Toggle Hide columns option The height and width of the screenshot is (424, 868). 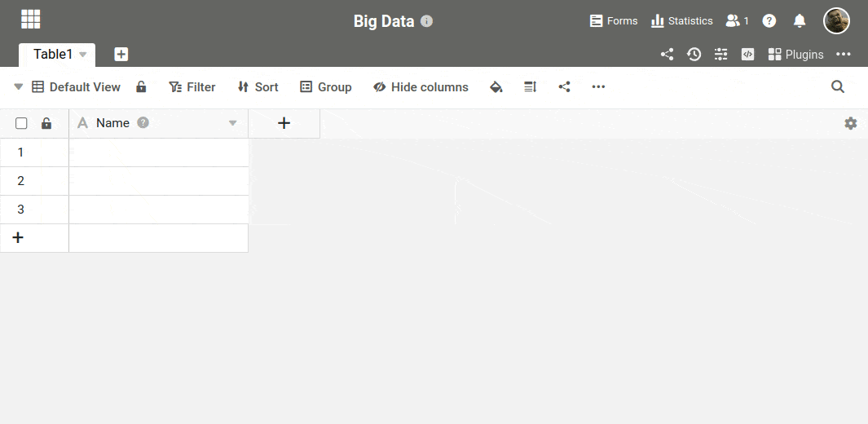(x=421, y=87)
